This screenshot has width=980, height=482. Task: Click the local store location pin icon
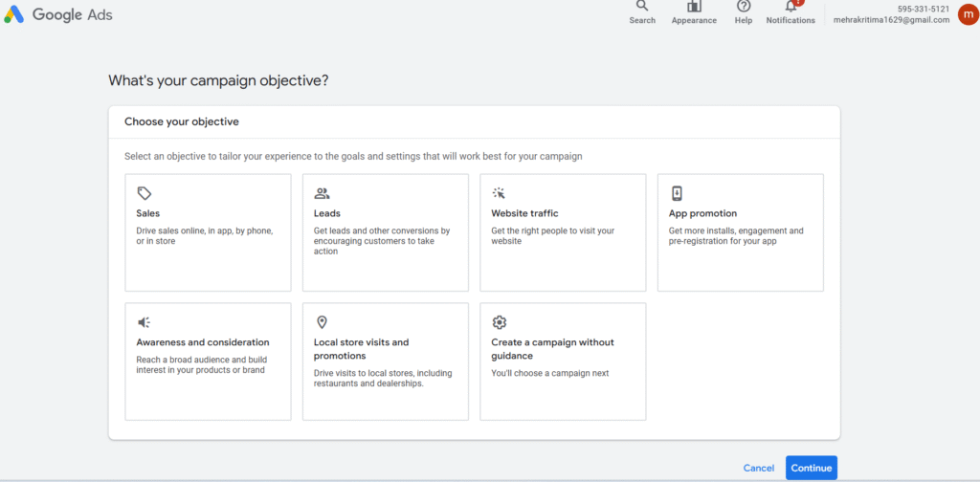[x=322, y=322]
